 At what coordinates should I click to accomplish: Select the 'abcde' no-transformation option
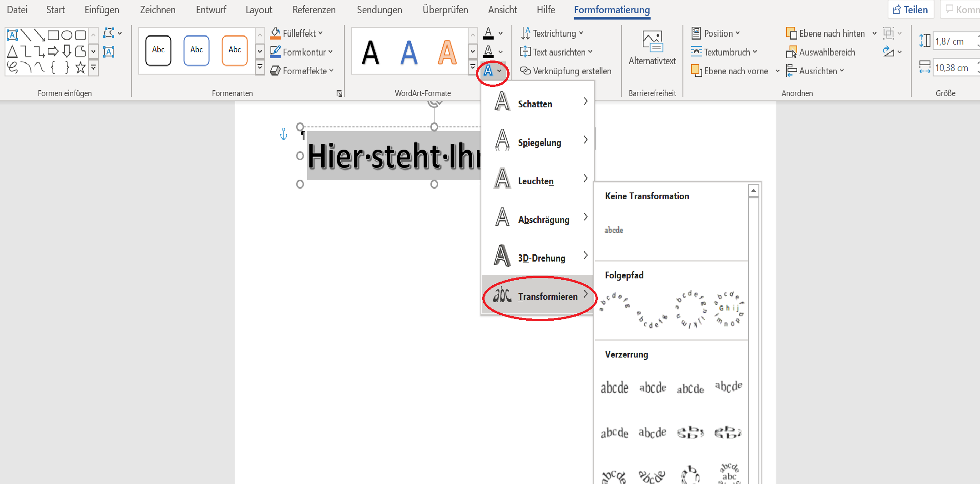(x=614, y=230)
